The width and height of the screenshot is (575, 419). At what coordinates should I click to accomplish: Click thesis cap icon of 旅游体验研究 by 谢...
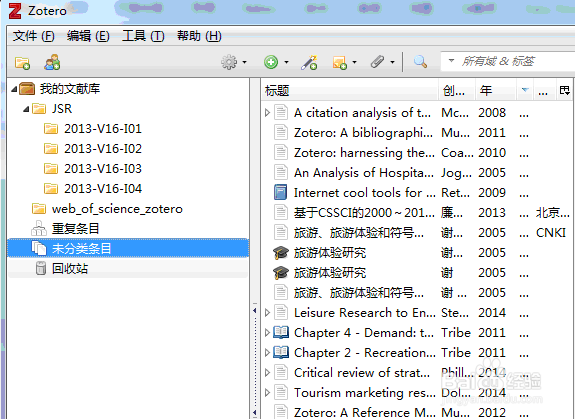pos(281,273)
